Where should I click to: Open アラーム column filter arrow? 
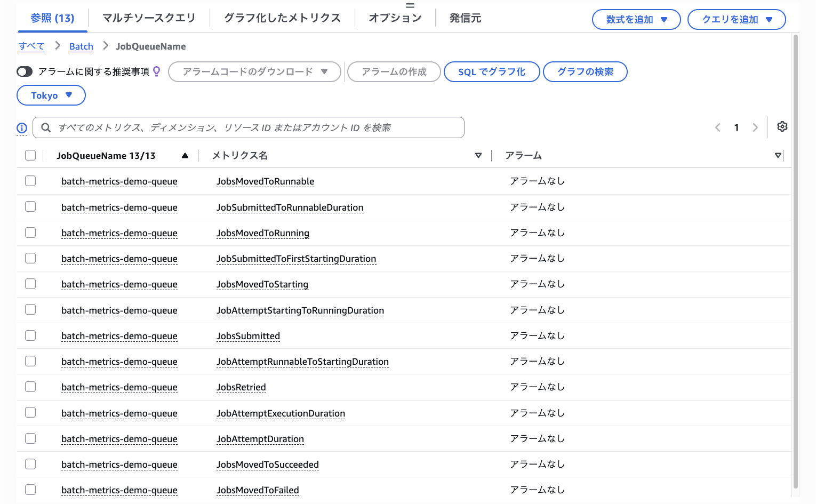778,156
